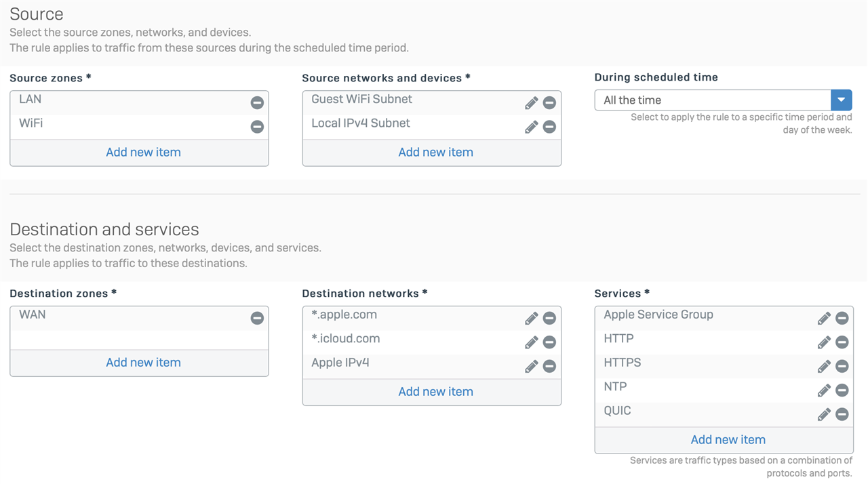Viewport: 868px width, 484px height.
Task: Click the Source section heading
Action: click(37, 14)
